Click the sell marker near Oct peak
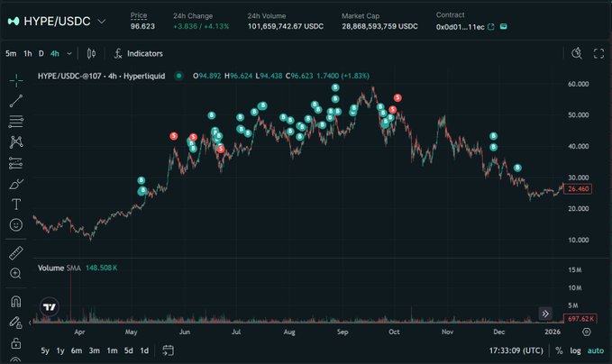 tap(397, 97)
